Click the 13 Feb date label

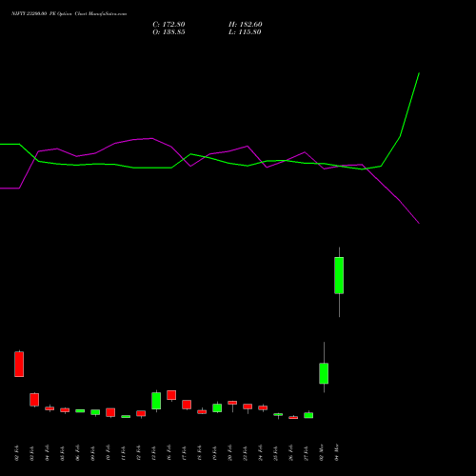pyautogui.click(x=154, y=453)
